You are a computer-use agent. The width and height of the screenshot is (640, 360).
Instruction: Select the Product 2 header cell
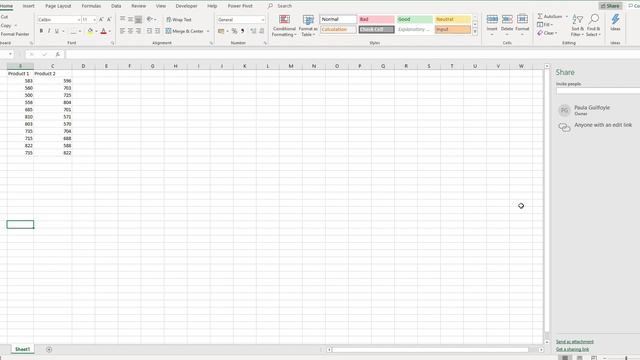pyautogui.click(x=53, y=73)
